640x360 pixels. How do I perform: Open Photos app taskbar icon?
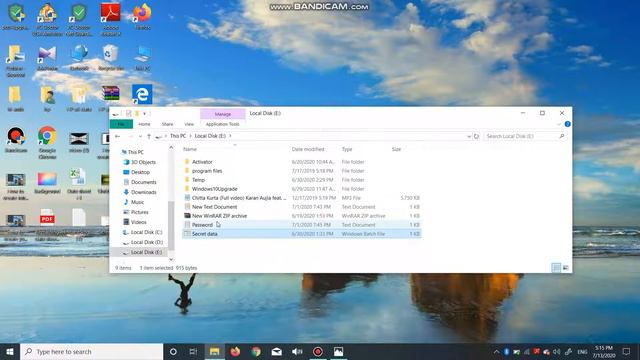pyautogui.click(x=338, y=351)
